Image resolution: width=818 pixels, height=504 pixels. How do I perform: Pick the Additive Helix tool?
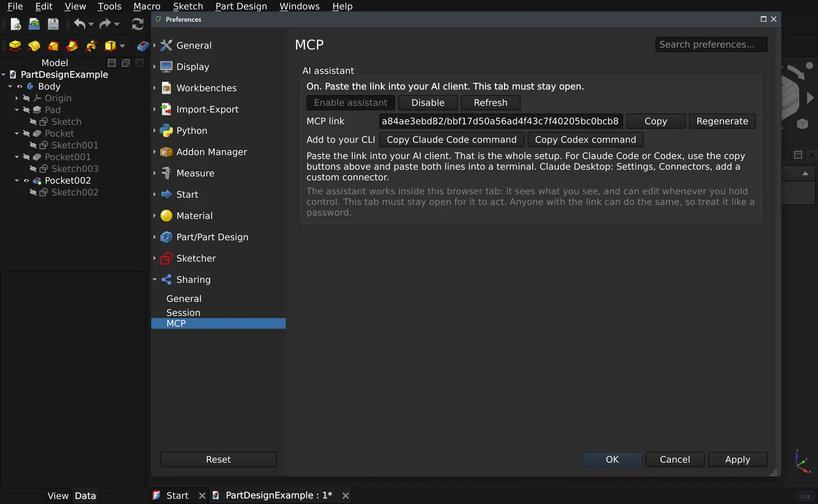click(91, 46)
